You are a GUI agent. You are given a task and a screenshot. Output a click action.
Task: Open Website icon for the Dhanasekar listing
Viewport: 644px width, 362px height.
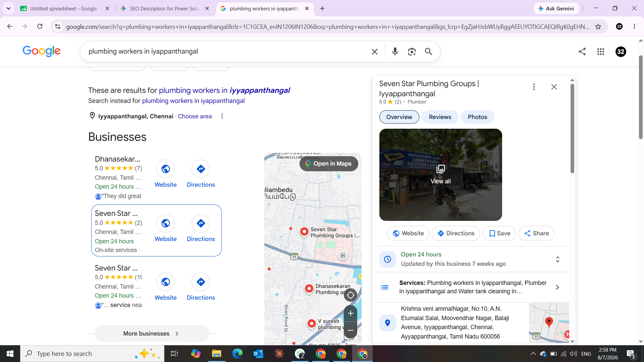click(x=166, y=169)
